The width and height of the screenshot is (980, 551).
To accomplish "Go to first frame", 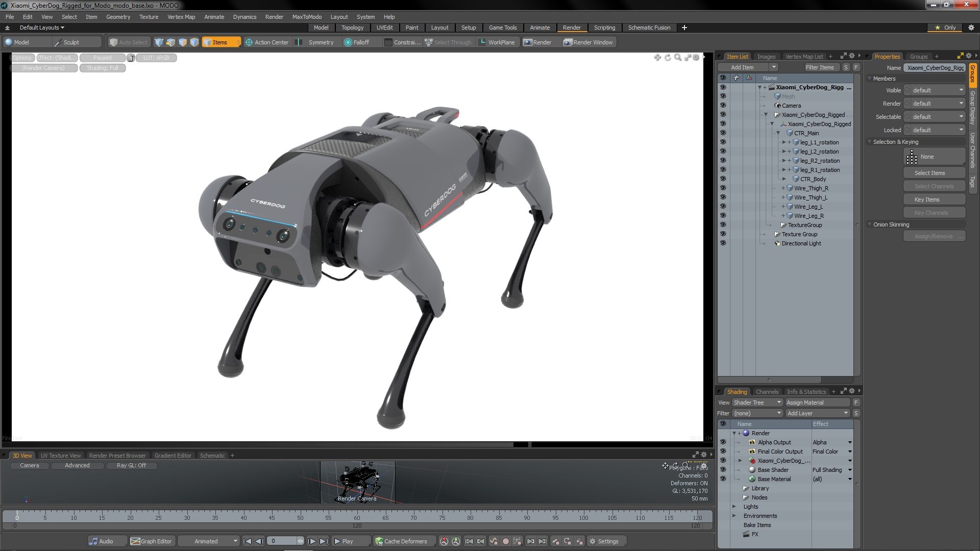I will coord(247,541).
